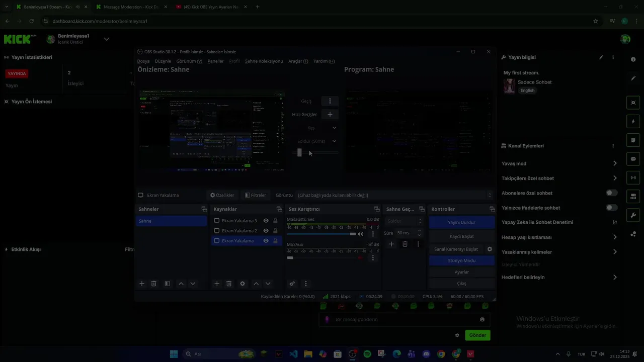Toggle visibility of selected Ekran Yakalama

tap(266, 241)
